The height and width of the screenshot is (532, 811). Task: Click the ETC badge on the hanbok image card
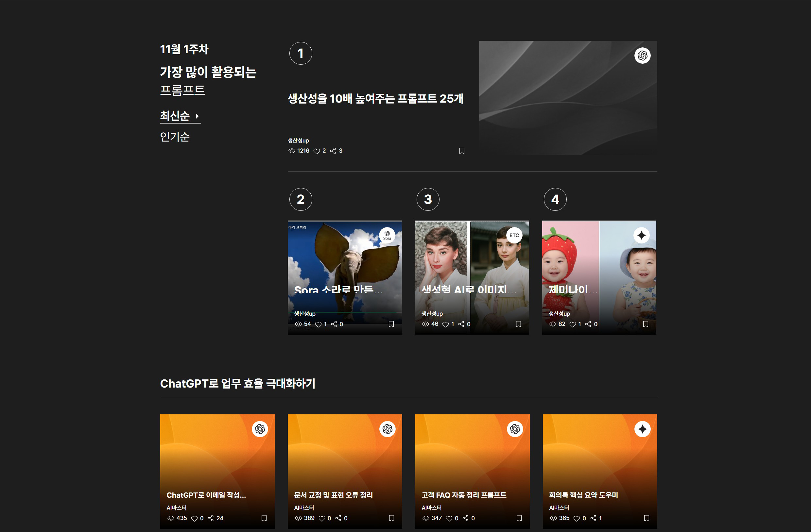point(514,235)
